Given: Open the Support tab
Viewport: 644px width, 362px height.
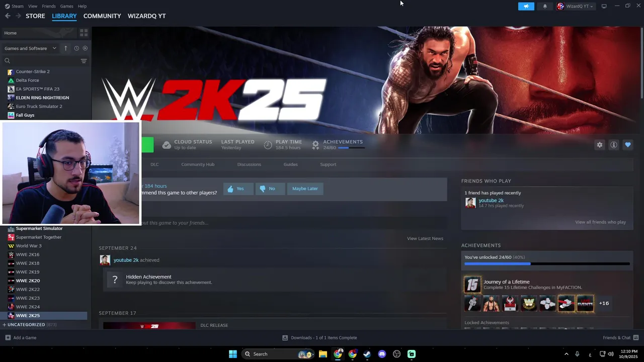Looking at the screenshot, I should tap(328, 164).
